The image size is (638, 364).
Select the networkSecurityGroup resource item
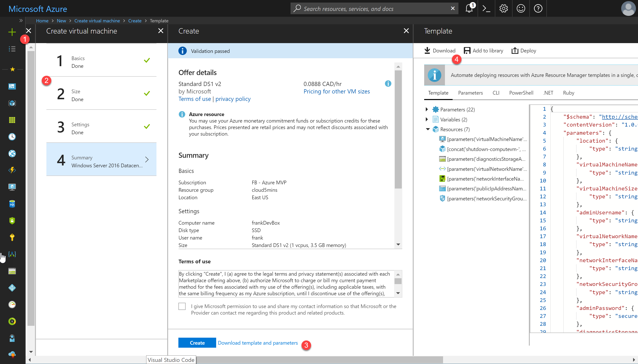click(x=483, y=199)
